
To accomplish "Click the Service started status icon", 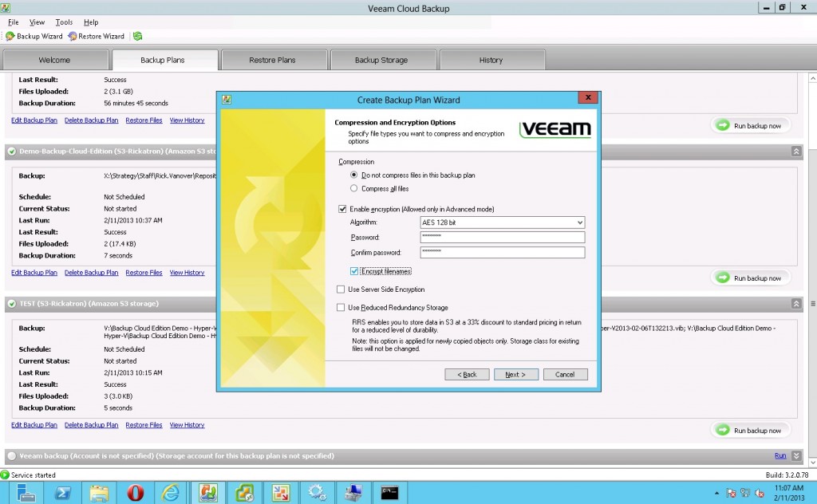I will [5, 474].
